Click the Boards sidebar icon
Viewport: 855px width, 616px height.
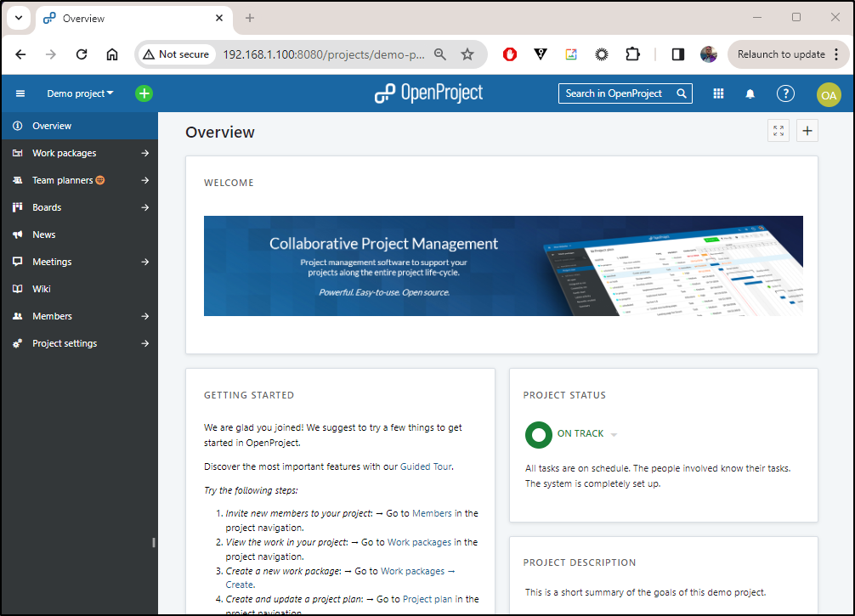click(18, 207)
